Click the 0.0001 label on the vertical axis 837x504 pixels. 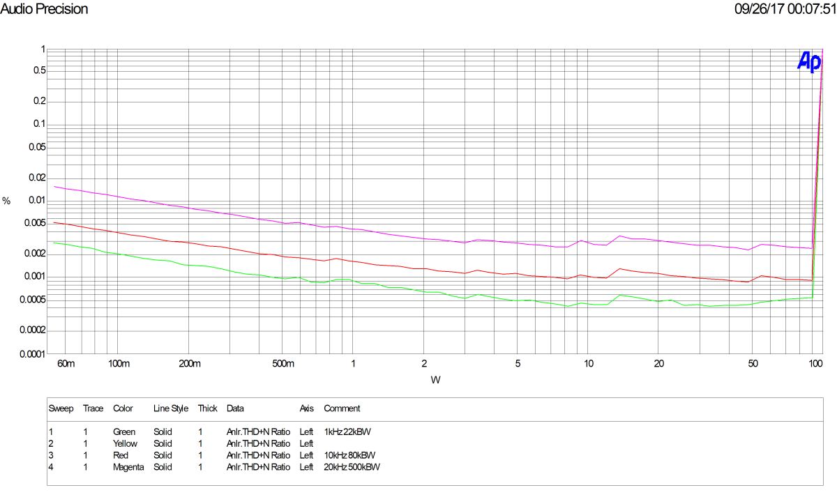point(31,353)
